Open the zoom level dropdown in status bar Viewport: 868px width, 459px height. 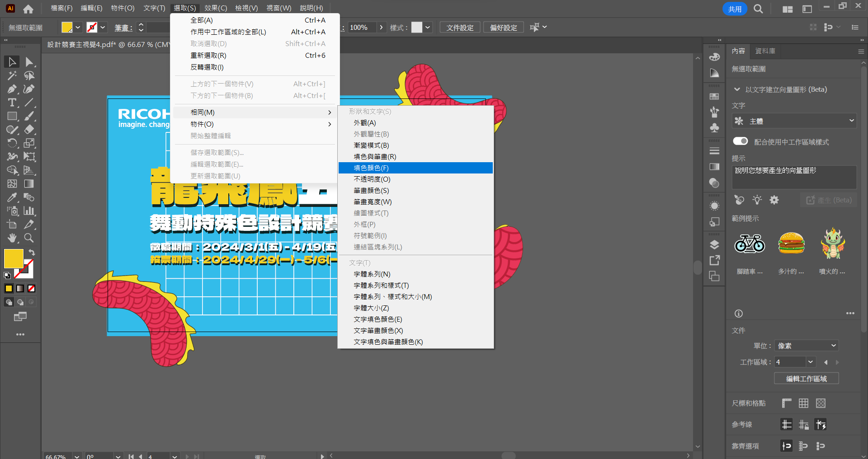coord(77,456)
